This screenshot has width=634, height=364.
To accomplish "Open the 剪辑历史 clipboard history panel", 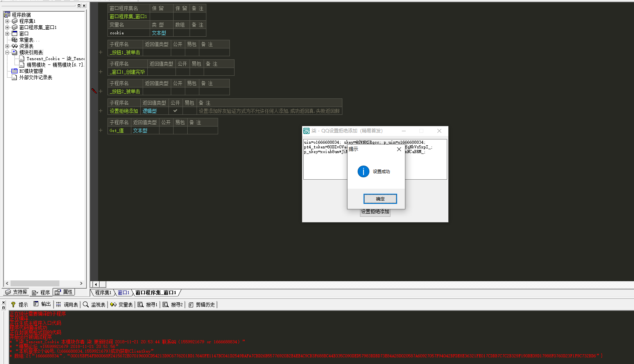I will [x=202, y=305].
